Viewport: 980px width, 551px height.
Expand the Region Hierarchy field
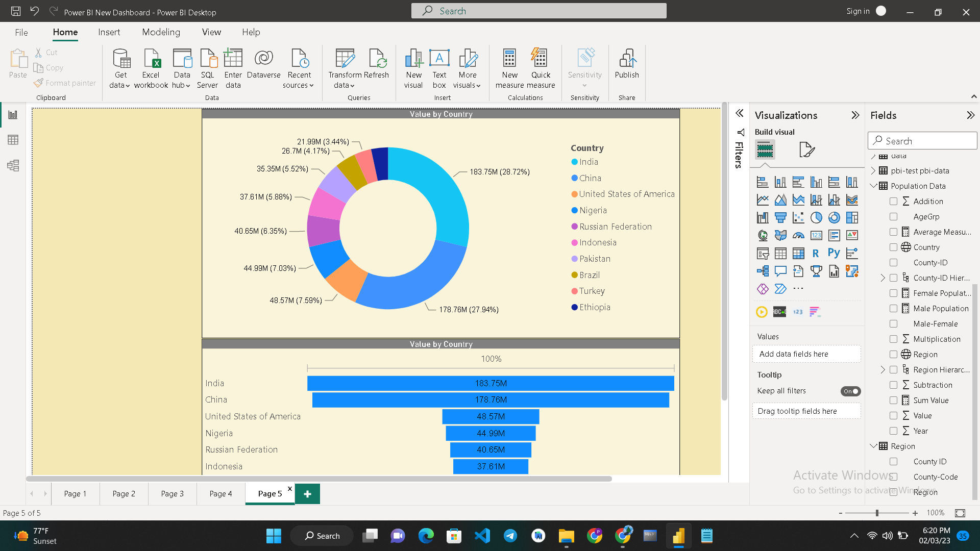tap(883, 369)
